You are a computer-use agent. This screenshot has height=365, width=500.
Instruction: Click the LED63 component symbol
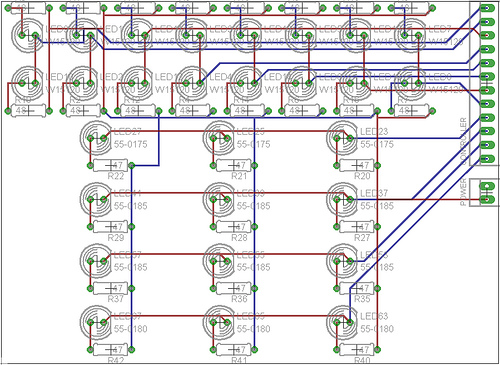(343, 322)
